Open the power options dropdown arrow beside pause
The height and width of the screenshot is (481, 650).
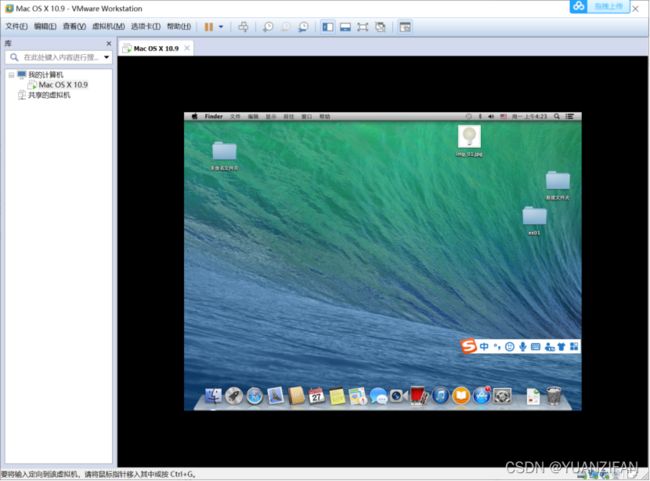(221, 27)
